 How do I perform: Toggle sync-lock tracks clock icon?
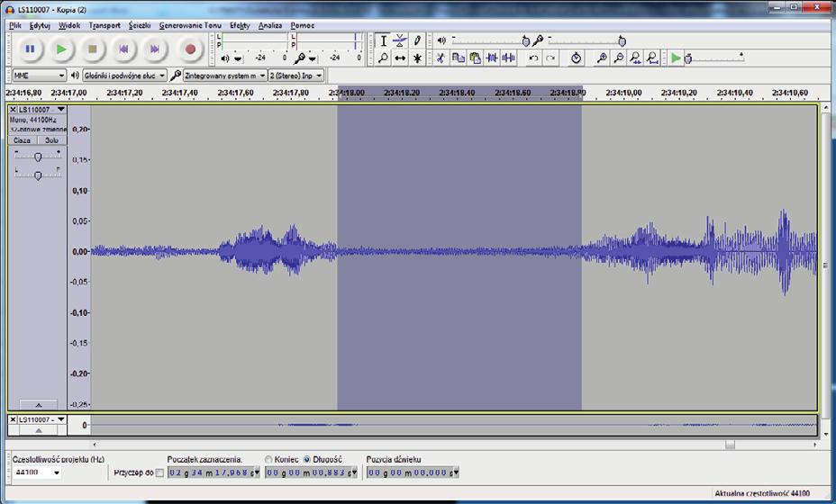(576, 58)
